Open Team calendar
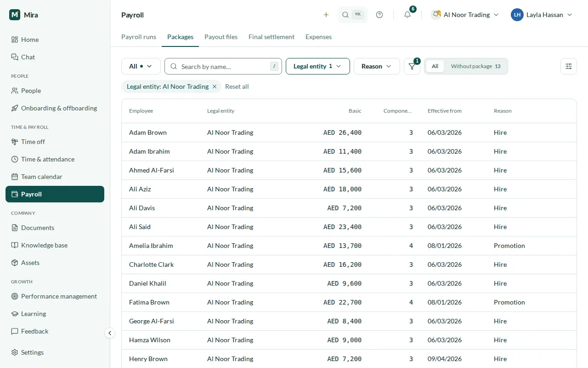Image resolution: width=588 pixels, height=368 pixels. coord(55,177)
